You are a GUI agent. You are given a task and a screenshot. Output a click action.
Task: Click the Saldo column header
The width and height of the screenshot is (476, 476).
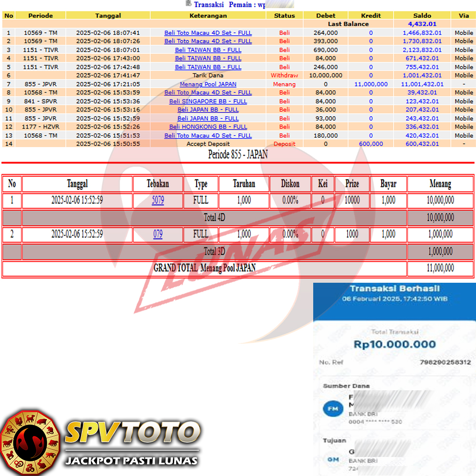click(x=422, y=15)
